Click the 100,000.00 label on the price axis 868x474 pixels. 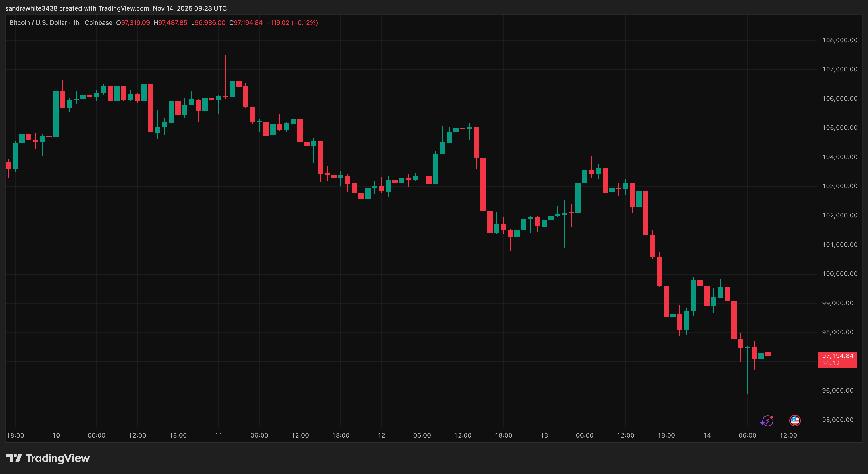(840, 273)
